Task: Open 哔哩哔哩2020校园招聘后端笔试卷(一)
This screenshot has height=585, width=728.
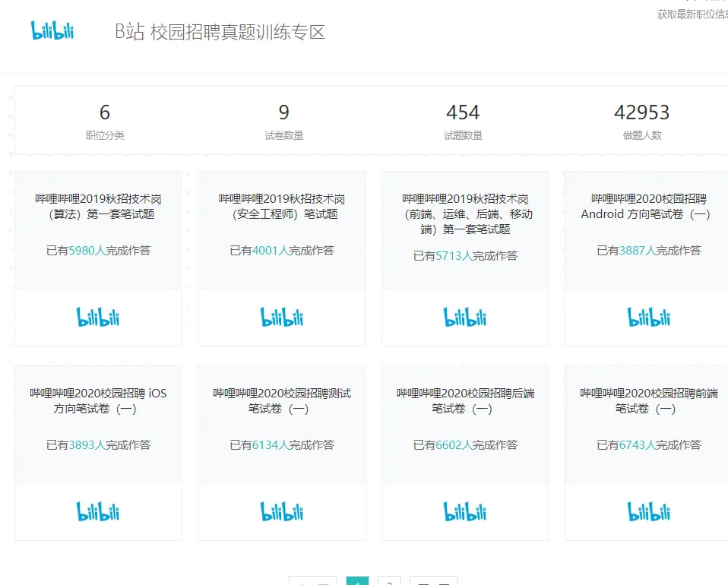Action: point(465,400)
